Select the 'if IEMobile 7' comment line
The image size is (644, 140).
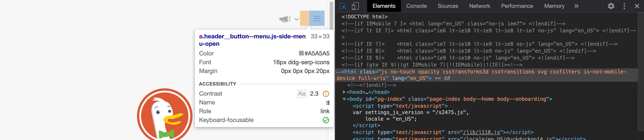453,24
